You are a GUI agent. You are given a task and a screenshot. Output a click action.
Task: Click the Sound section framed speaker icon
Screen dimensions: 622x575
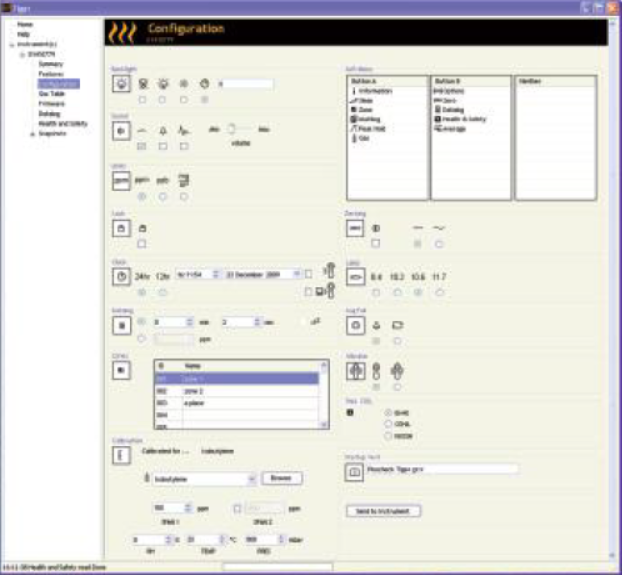click(121, 131)
